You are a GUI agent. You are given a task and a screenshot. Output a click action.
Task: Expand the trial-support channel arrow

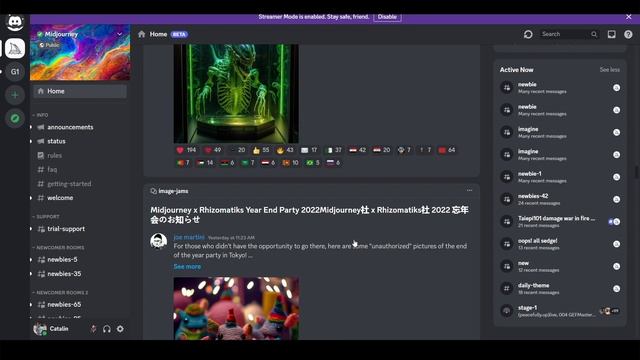click(x=31, y=229)
